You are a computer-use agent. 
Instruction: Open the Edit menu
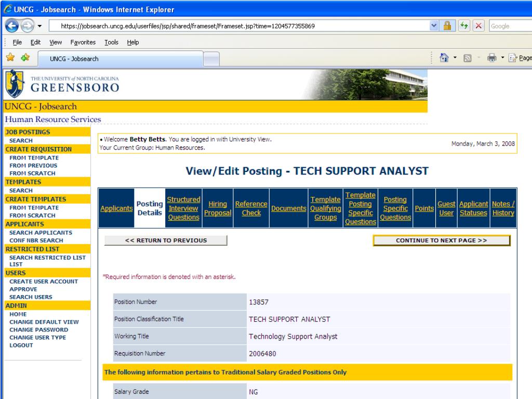[35, 43]
